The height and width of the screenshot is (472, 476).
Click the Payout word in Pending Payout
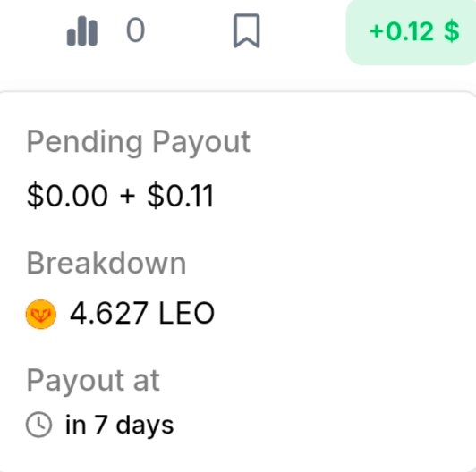201,142
